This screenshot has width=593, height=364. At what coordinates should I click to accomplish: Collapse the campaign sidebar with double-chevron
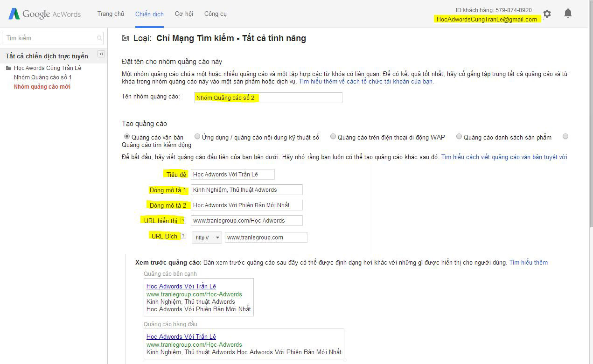tap(101, 54)
